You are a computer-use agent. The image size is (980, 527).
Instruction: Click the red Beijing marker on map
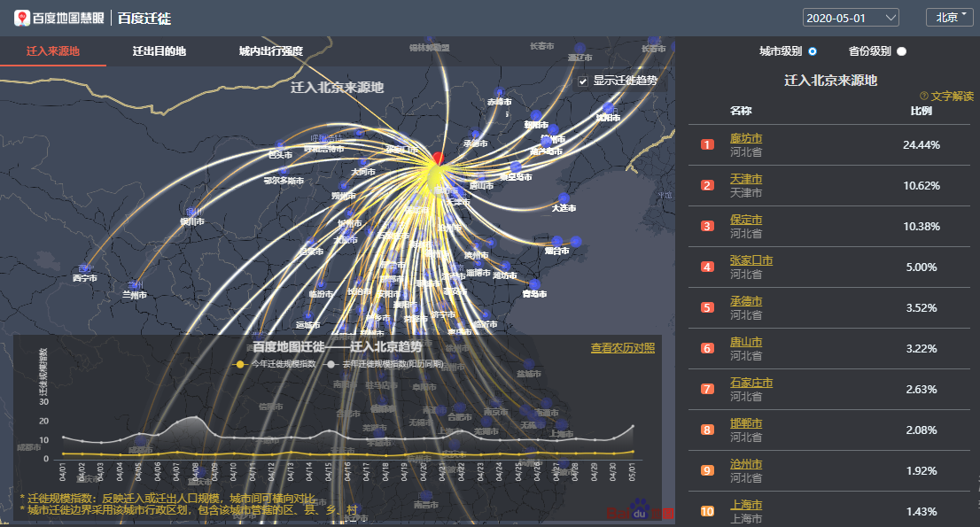(438, 159)
